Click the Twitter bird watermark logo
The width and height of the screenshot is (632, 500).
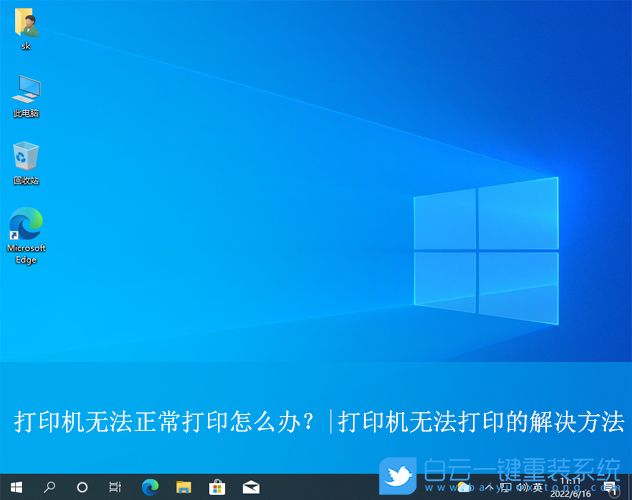point(401,476)
